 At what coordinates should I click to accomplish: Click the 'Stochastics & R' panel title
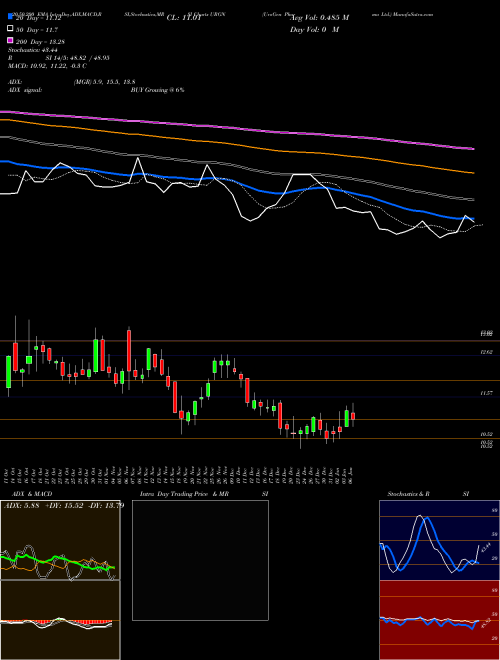pos(408,494)
